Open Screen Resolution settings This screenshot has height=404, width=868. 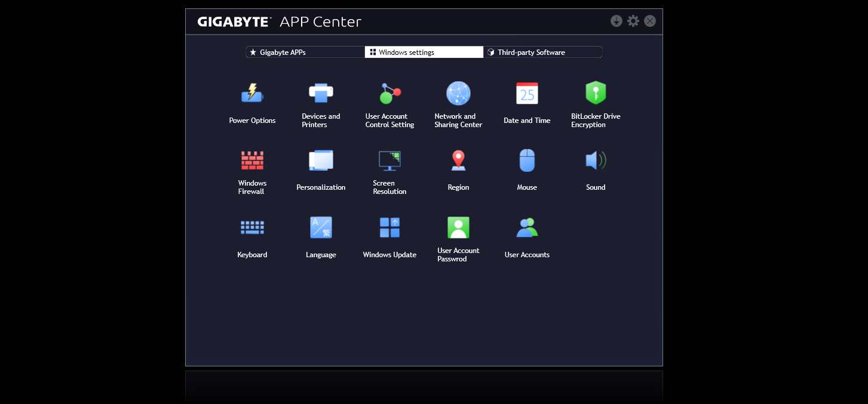389,161
